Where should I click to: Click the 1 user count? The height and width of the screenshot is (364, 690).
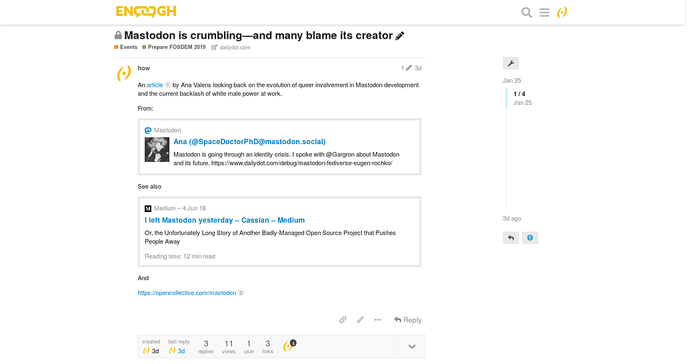tap(249, 346)
